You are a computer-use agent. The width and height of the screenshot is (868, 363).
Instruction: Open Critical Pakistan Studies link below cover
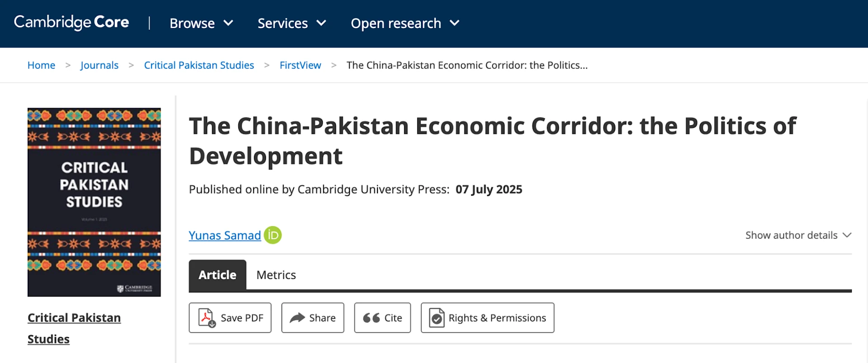pyautogui.click(x=74, y=328)
